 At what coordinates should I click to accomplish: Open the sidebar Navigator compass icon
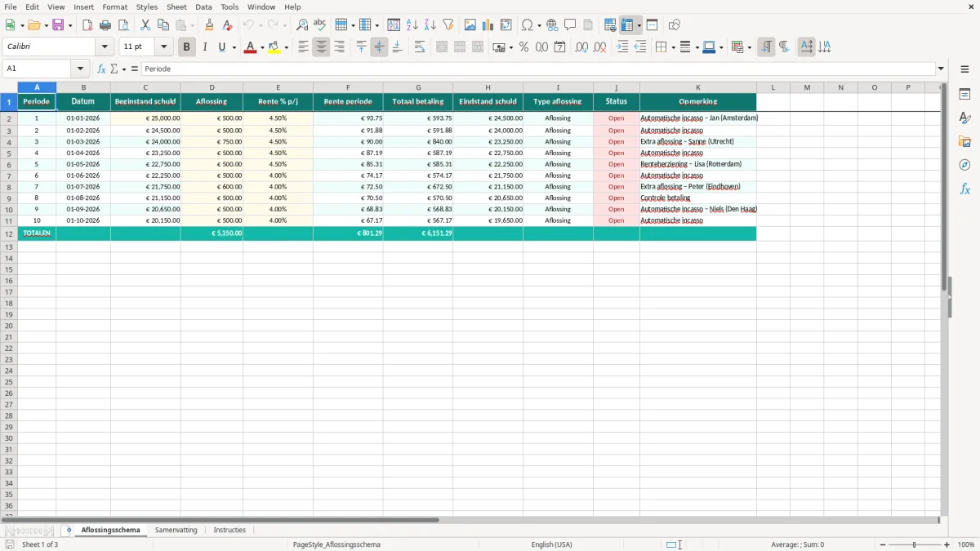coord(964,165)
